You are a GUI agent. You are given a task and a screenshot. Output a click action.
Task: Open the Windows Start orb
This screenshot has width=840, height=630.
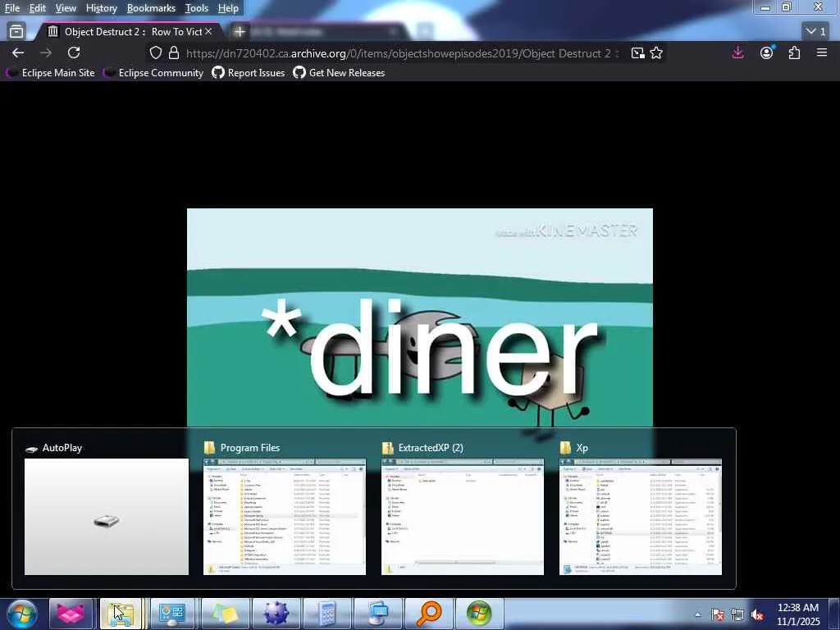point(22,614)
